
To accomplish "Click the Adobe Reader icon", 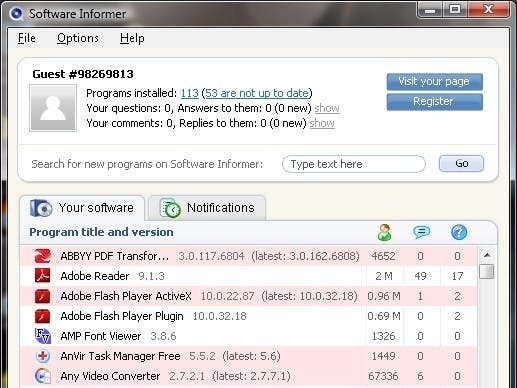I will coord(43,276).
